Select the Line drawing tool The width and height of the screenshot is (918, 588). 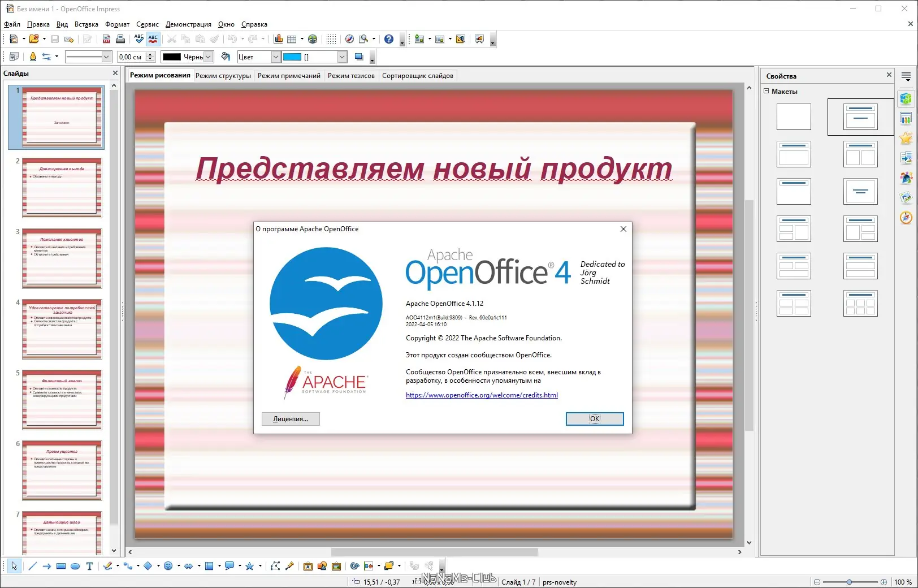pos(33,566)
